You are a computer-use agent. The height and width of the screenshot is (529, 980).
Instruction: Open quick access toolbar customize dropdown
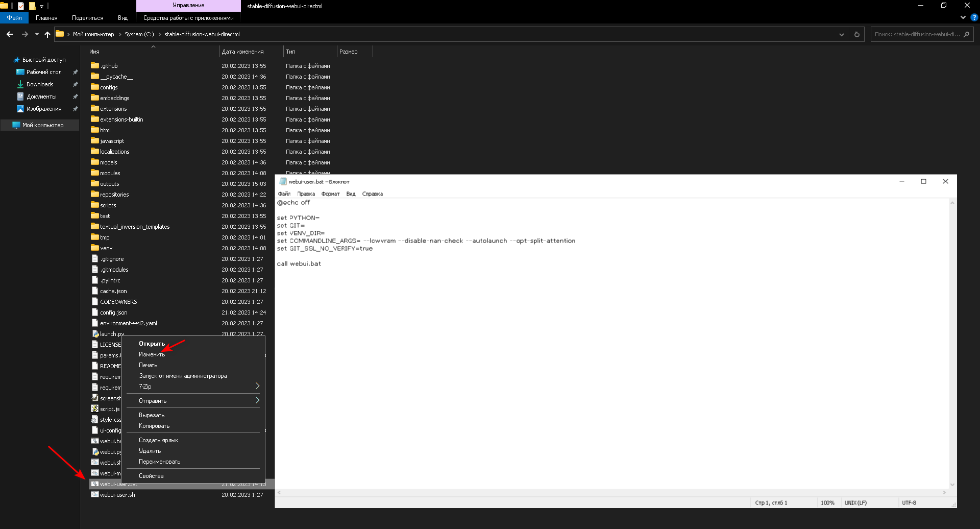(x=41, y=6)
